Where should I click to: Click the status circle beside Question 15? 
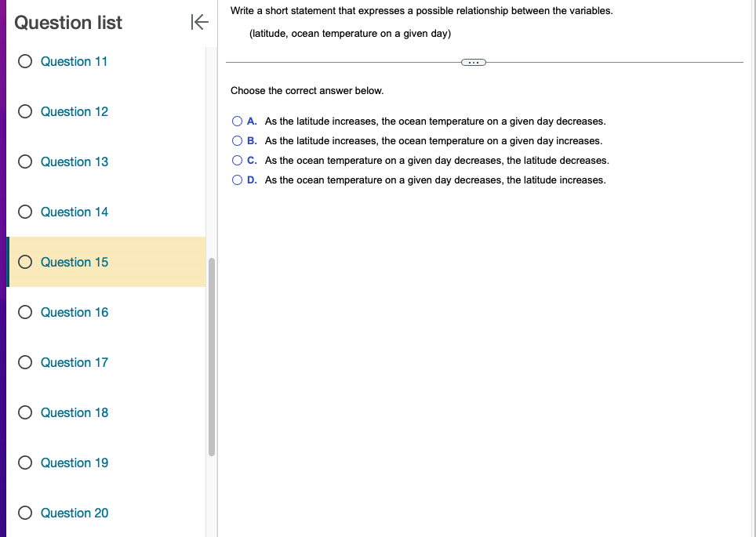[x=25, y=262]
